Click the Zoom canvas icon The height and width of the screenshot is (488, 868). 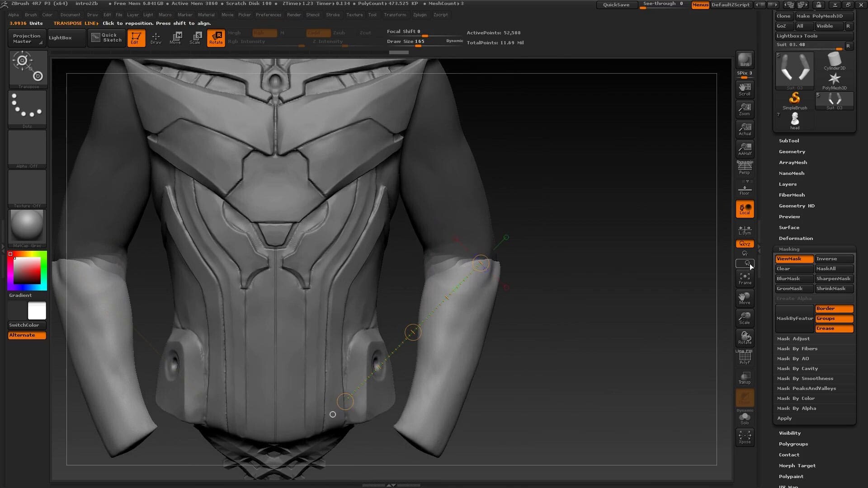tap(745, 109)
